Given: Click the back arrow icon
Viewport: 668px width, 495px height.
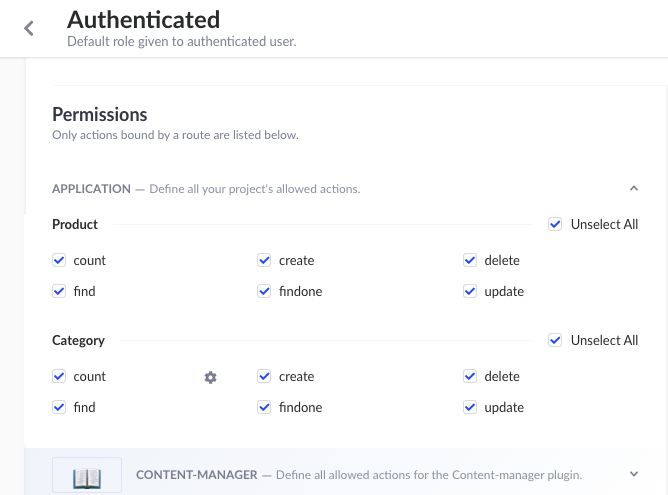Looking at the screenshot, I should tap(29, 28).
